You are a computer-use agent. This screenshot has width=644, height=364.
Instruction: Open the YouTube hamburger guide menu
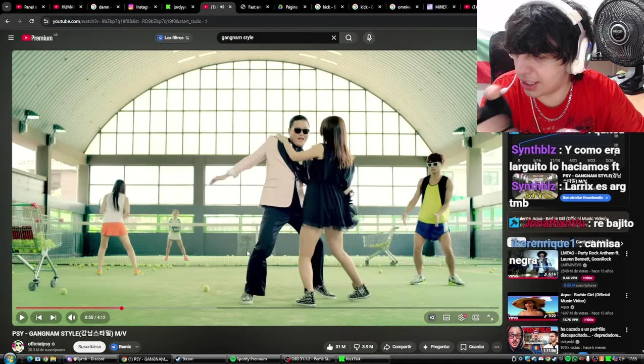click(x=11, y=37)
